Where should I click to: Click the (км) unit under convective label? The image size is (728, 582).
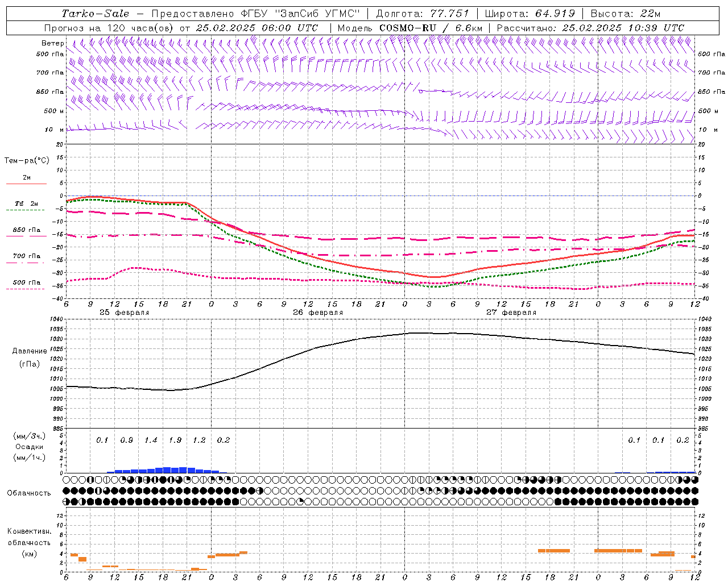click(29, 554)
